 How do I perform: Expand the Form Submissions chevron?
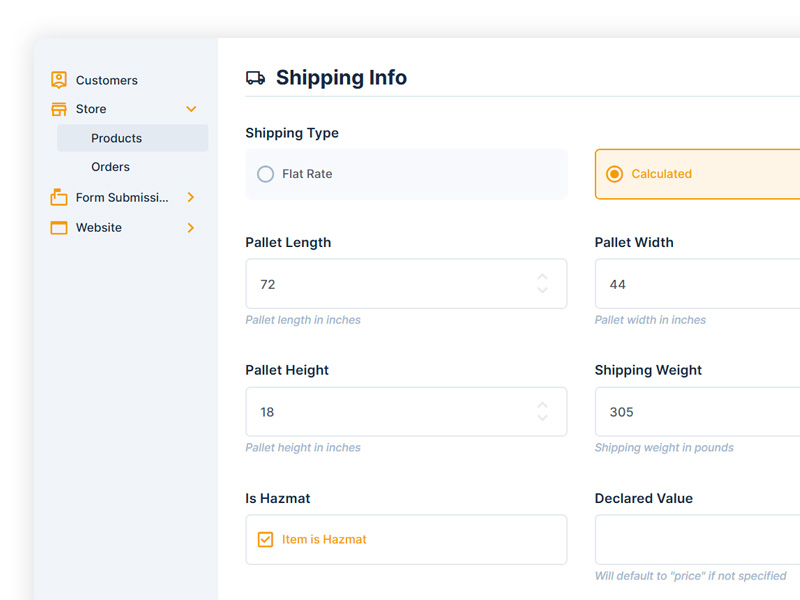click(x=191, y=197)
